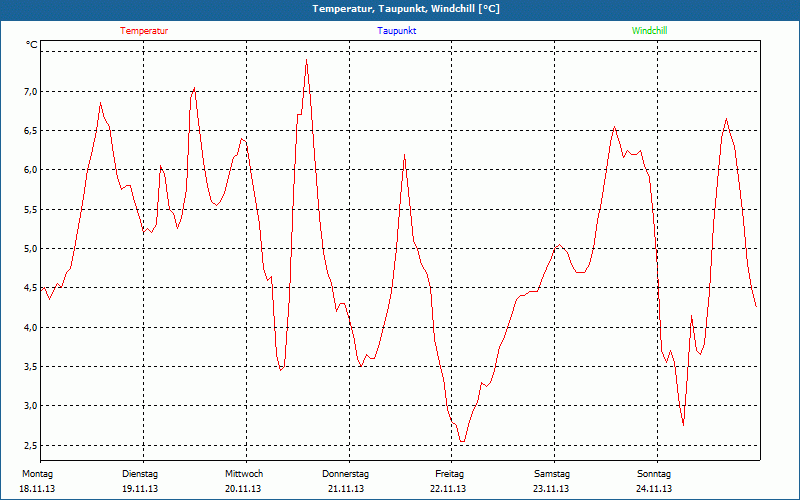Click the 3,0 y-axis value
The width and height of the screenshot is (800, 500).
click(x=31, y=406)
